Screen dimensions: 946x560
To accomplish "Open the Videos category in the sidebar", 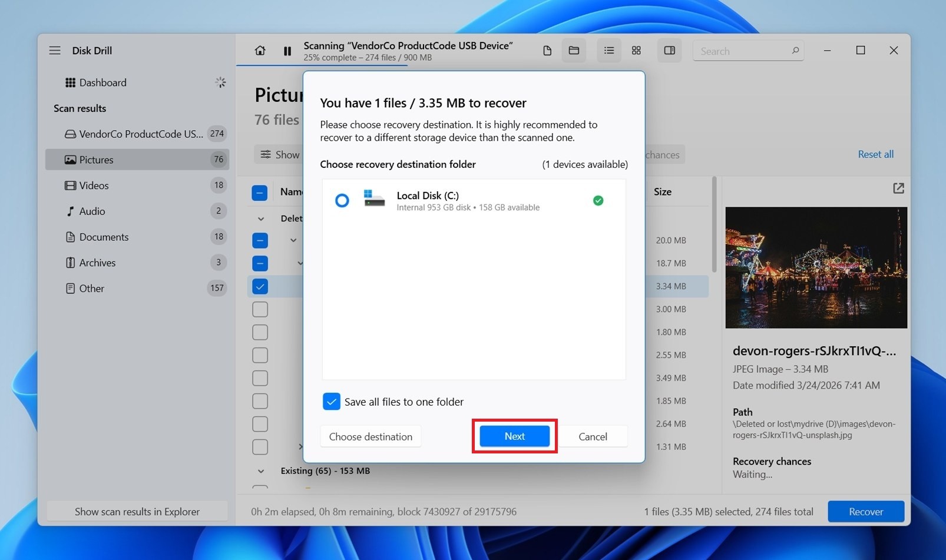I will pos(94,185).
